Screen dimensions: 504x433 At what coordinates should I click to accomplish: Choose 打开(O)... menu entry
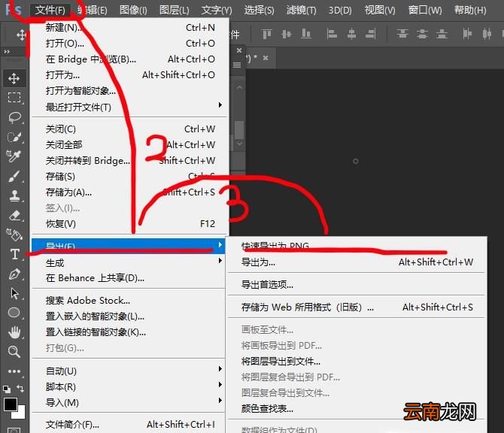(x=129, y=44)
